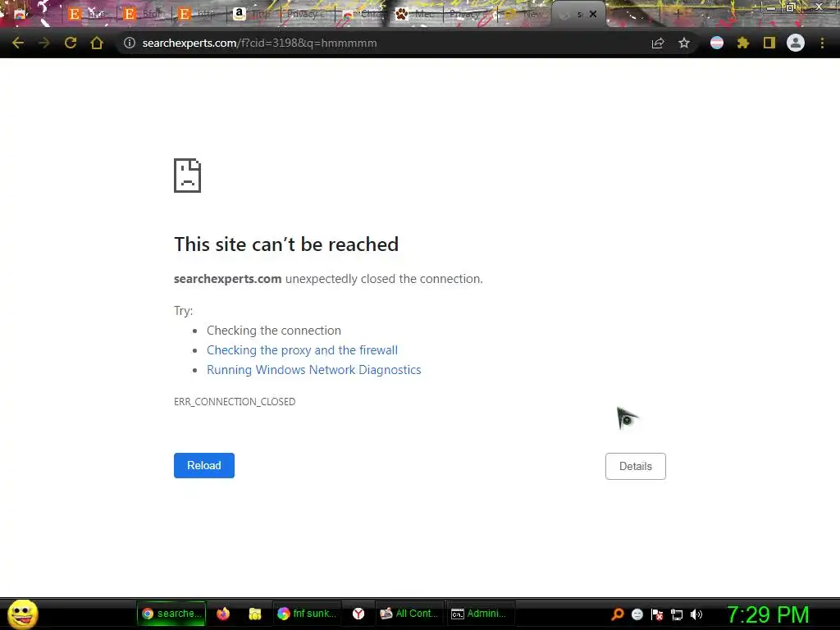This screenshot has width=840, height=630.
Task: Click the blue Reload button
Action: click(204, 466)
